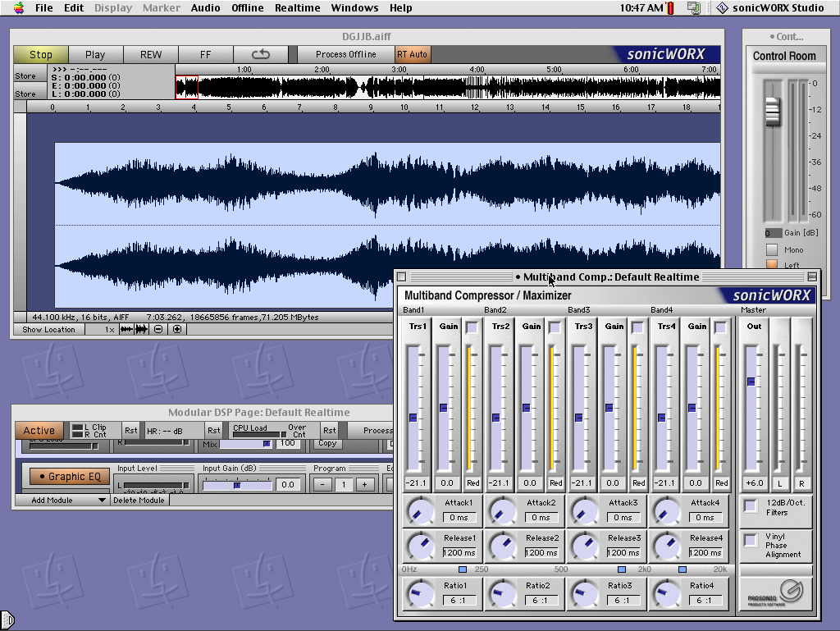Click the Prosoniq logo in the compressor
The width and height of the screenshot is (840, 631).
775,594
